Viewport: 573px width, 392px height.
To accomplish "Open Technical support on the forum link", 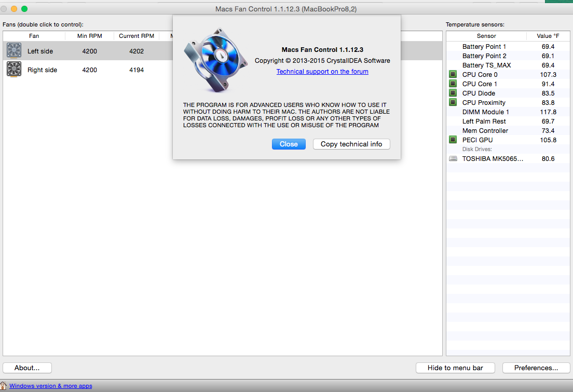I will 322,71.
